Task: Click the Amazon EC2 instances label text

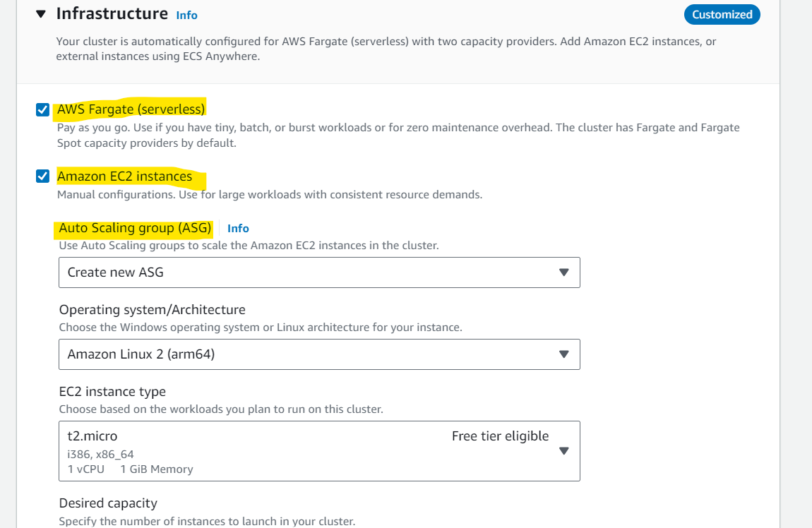Action: point(124,176)
